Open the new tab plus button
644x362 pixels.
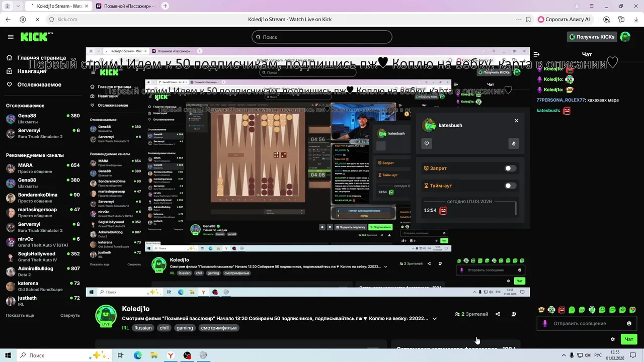[165, 6]
